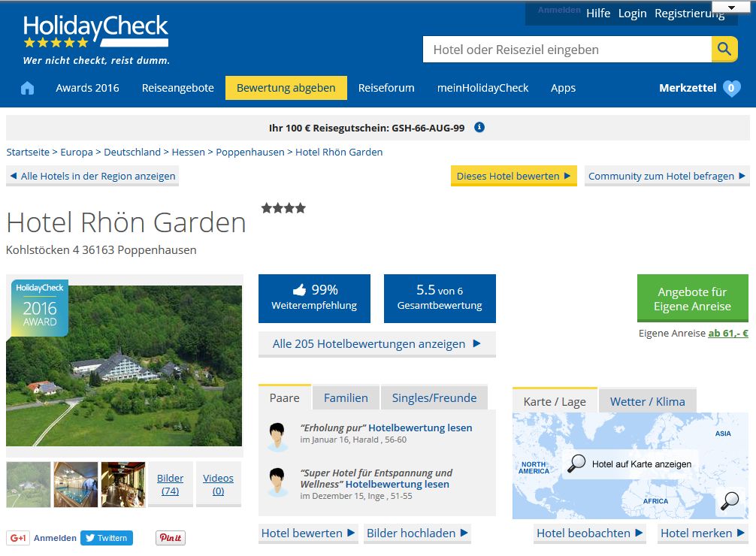Click Community zum Hotel befragen

pyautogui.click(x=667, y=176)
